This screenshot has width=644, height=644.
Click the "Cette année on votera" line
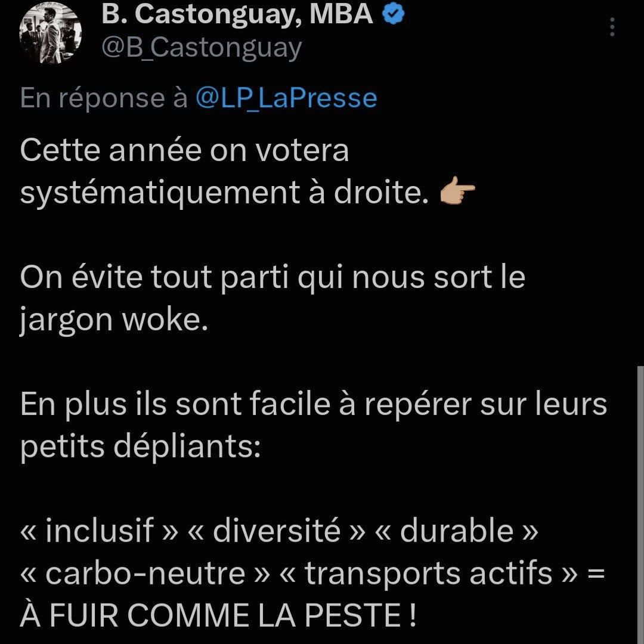point(184,151)
